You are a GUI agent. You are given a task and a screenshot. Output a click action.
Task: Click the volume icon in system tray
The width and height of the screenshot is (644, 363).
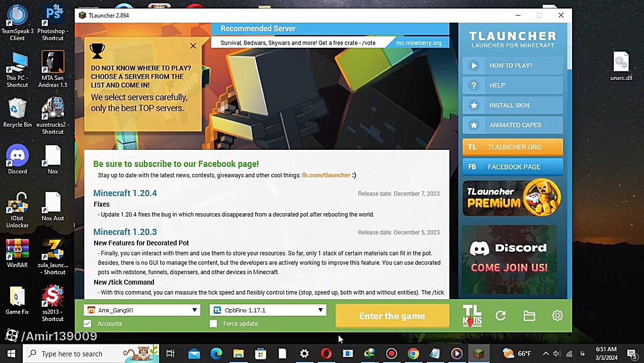[557, 353]
